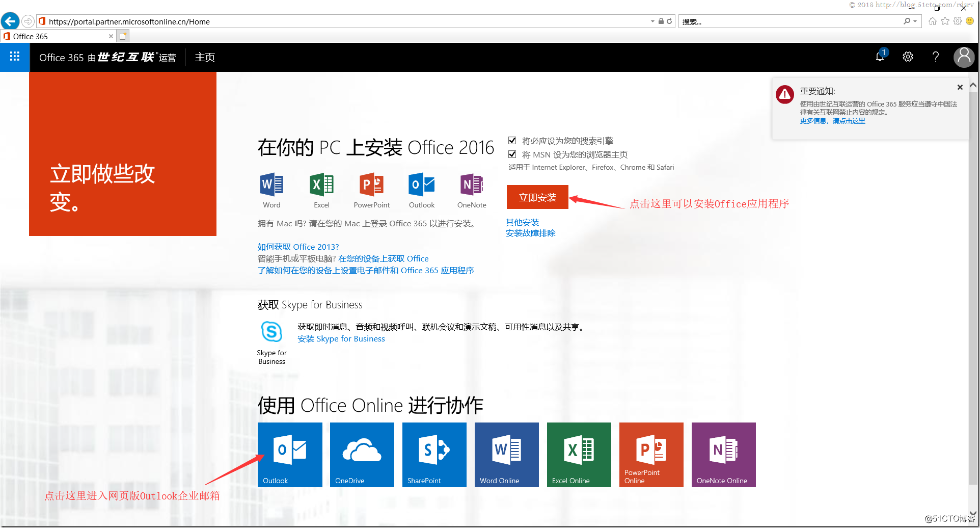Open the 安装 Skype for Business link
The height and width of the screenshot is (528, 980).
click(341, 338)
